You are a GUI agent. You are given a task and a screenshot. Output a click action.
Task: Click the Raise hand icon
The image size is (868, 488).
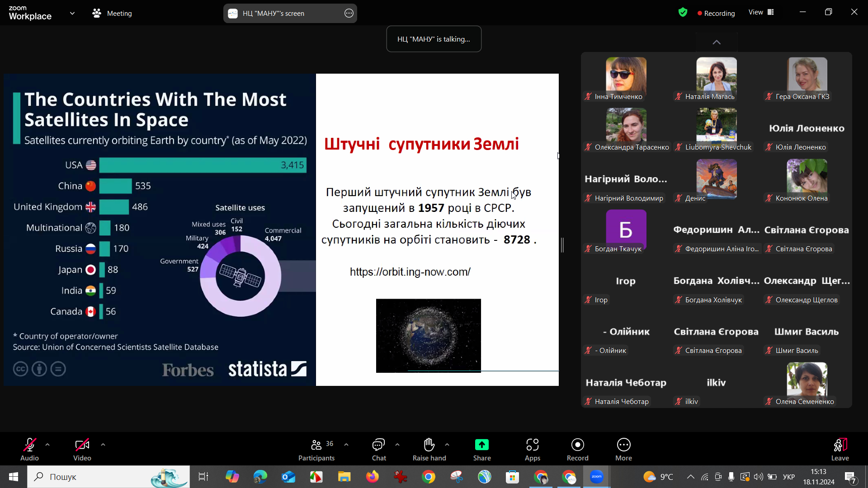point(429,445)
